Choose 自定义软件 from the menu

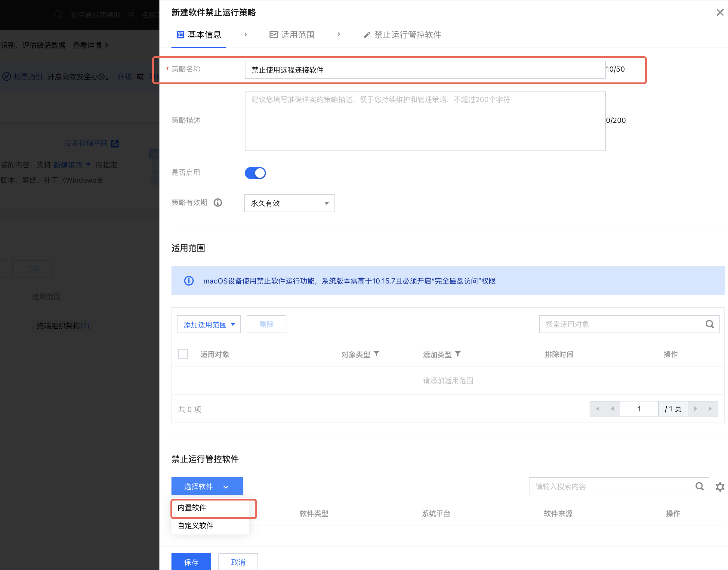click(x=196, y=526)
